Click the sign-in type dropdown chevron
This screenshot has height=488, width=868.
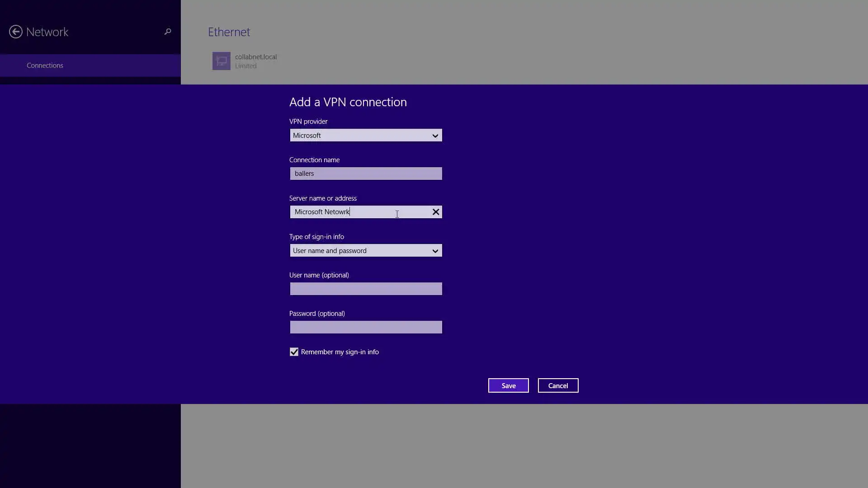pos(435,251)
